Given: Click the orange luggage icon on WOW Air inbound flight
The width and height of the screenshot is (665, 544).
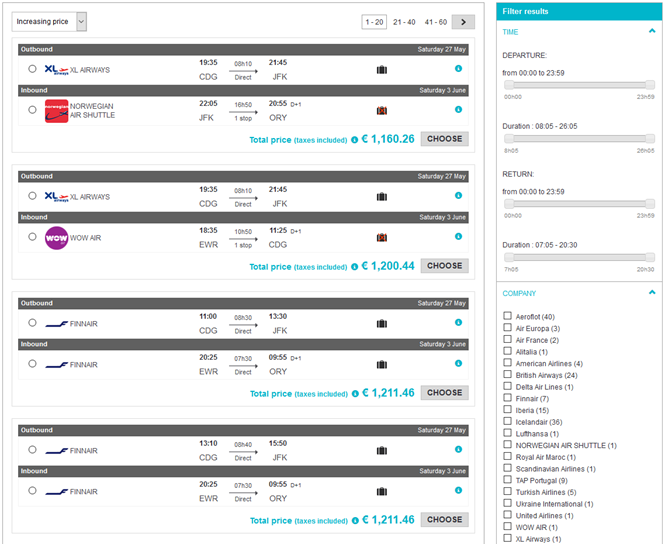Looking at the screenshot, I should click(x=381, y=237).
